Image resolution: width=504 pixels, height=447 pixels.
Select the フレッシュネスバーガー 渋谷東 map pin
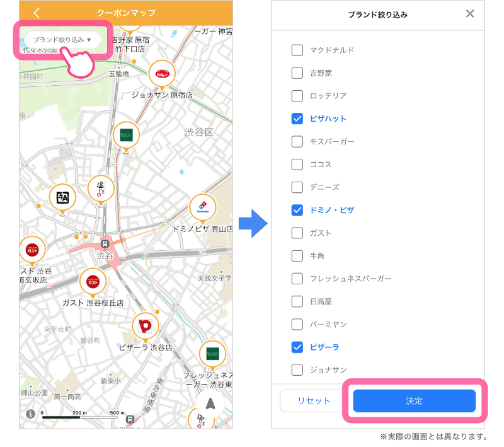[x=212, y=354]
